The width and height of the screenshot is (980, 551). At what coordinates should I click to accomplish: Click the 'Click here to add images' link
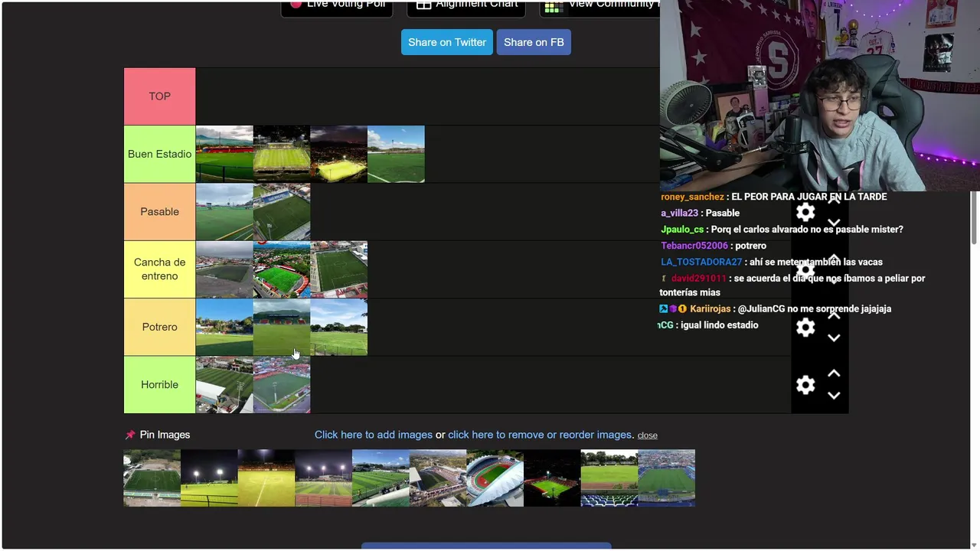374,435
